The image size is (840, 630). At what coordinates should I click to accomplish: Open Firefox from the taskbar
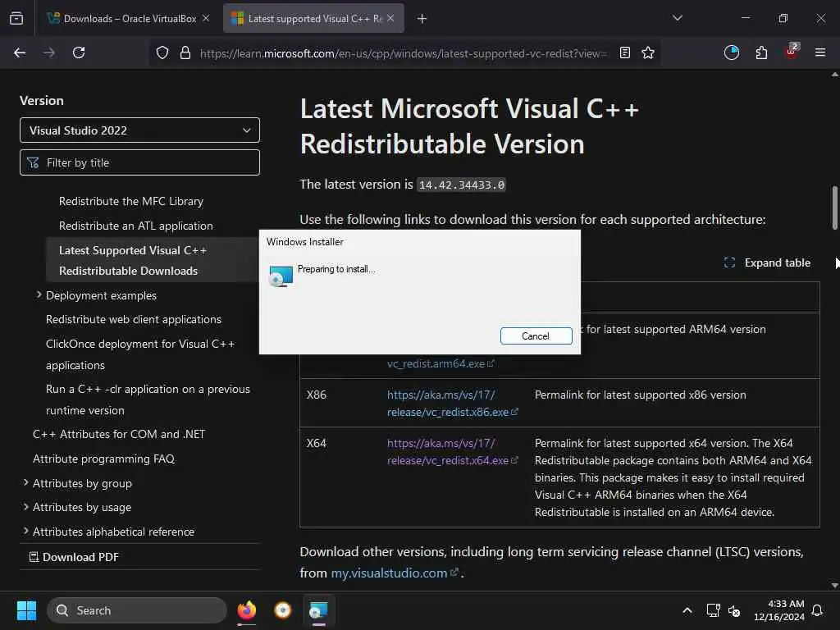tap(247, 610)
